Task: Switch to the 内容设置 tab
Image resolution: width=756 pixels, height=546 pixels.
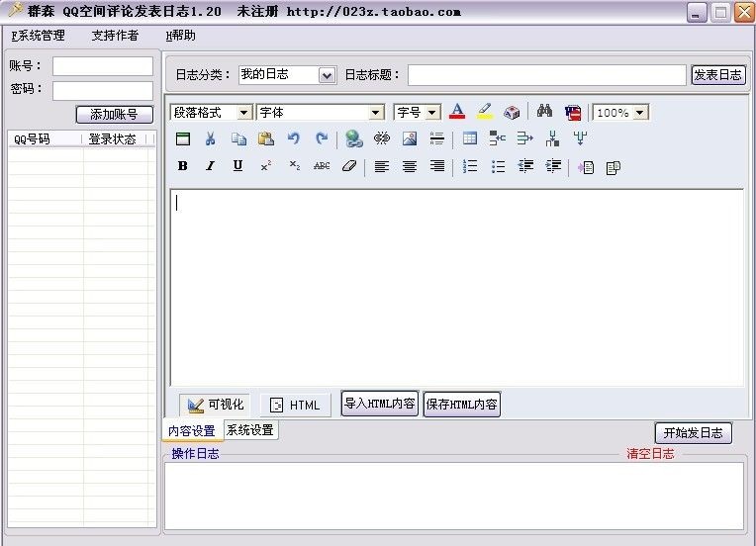Action: 192,430
